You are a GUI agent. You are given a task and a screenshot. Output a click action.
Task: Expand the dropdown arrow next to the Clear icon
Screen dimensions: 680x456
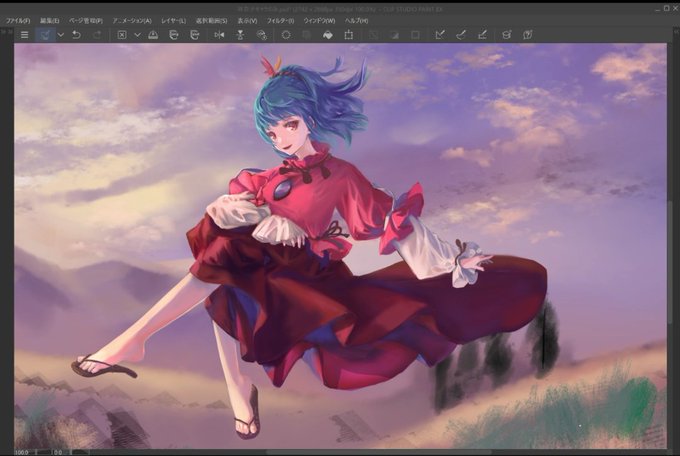tap(137, 35)
